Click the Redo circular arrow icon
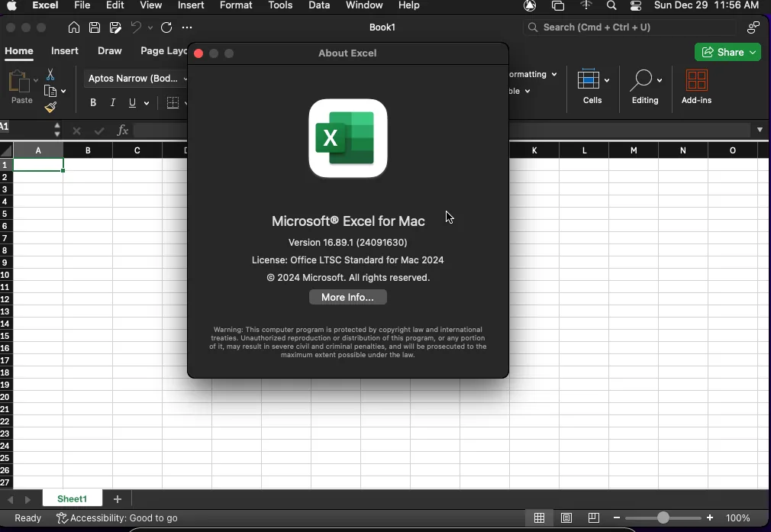The image size is (771, 532). pos(166,27)
